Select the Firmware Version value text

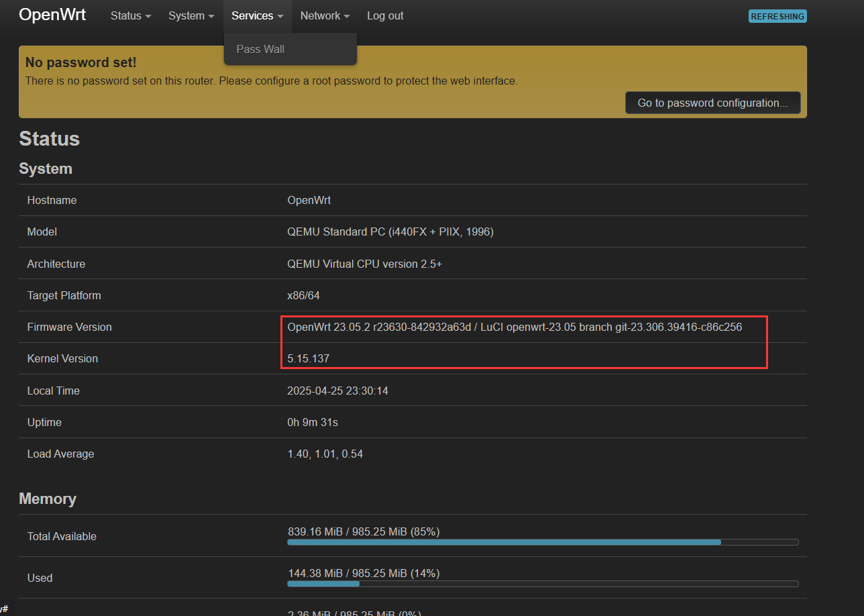point(515,327)
